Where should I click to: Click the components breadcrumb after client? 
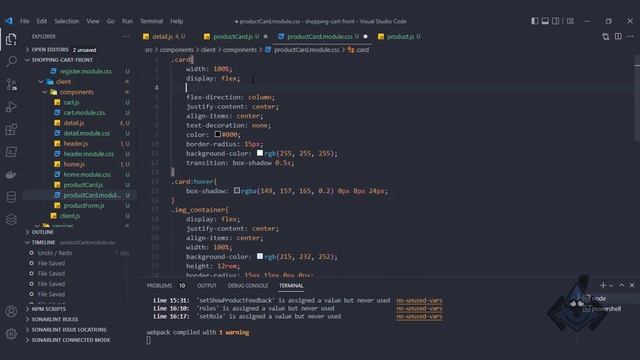tap(240, 50)
